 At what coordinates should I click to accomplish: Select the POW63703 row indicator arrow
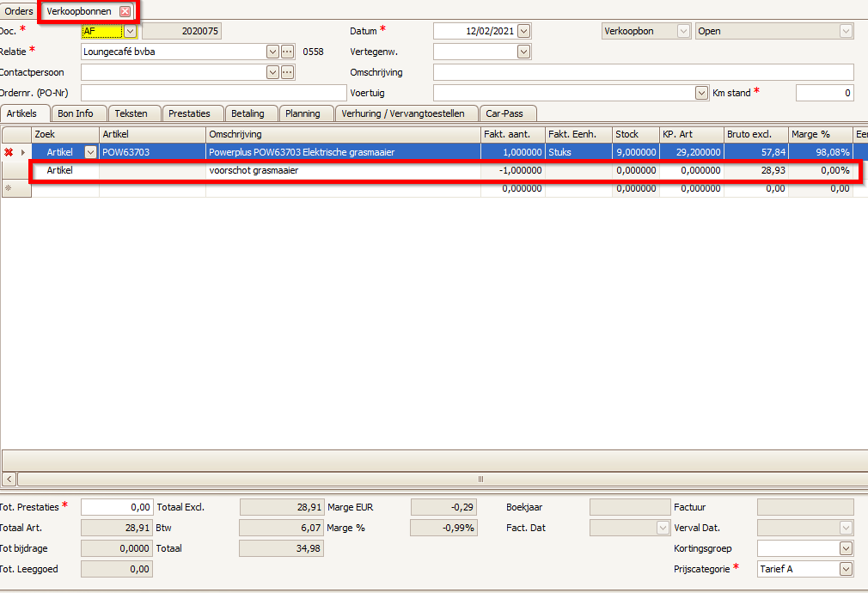[22, 152]
